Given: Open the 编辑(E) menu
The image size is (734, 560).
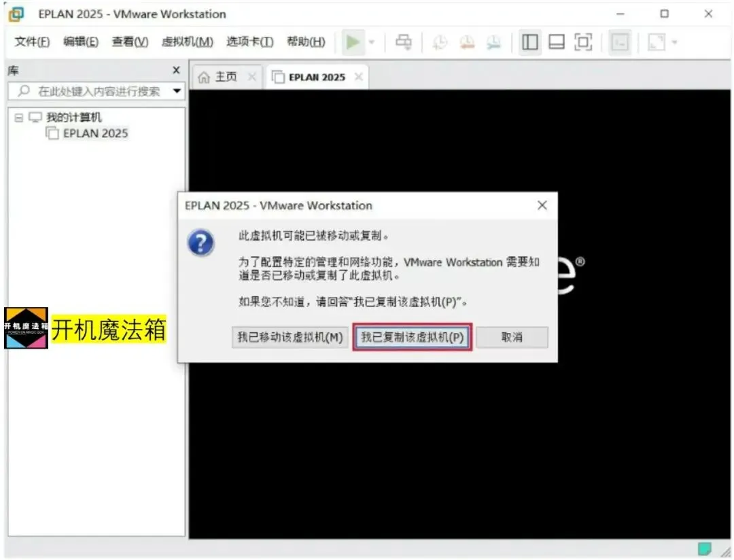Looking at the screenshot, I should pos(80,41).
